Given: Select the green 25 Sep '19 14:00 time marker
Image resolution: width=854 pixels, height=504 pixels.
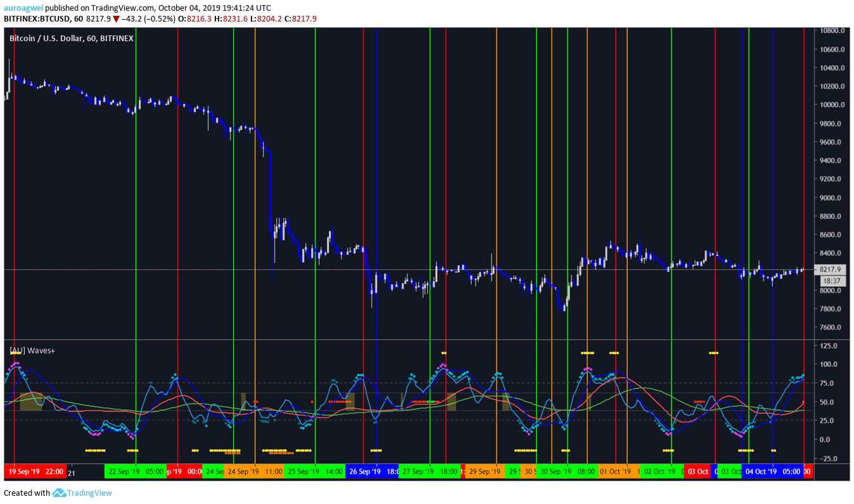Looking at the screenshot, I should 315,471.
